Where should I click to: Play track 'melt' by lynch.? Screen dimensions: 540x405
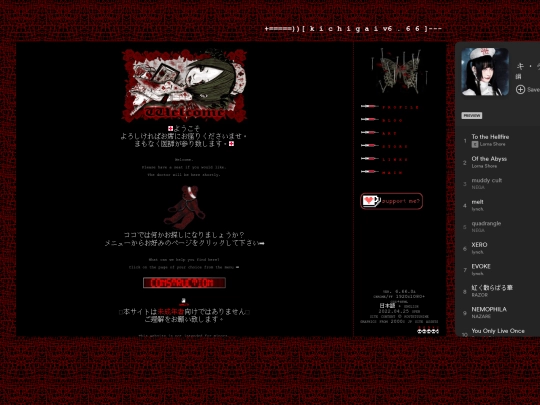pos(477,202)
